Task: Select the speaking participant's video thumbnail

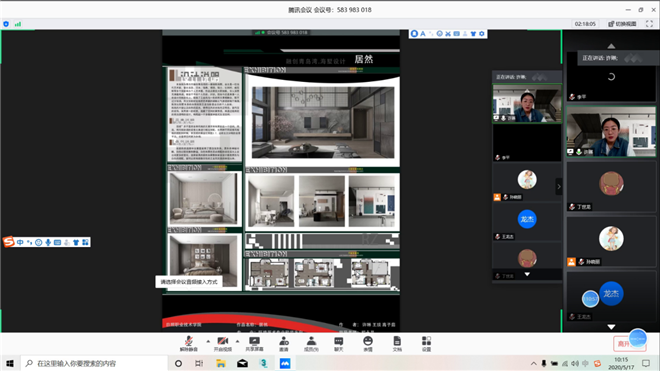Action: point(611,131)
